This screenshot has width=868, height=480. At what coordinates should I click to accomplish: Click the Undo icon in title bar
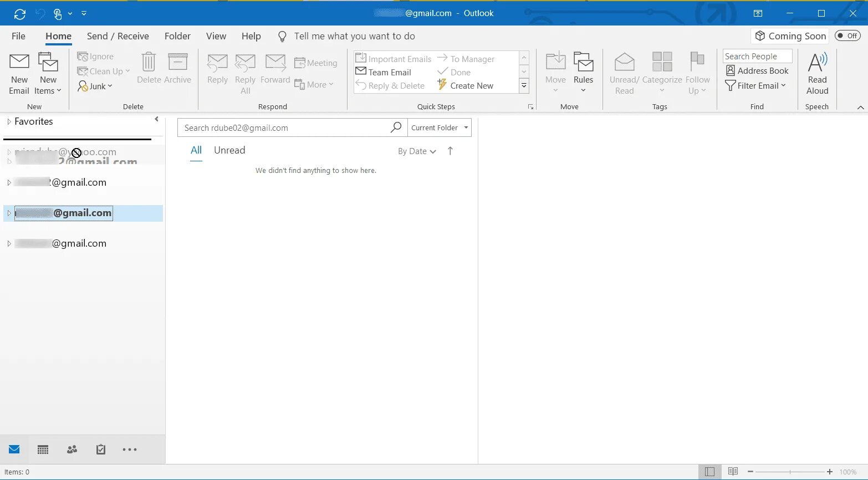pyautogui.click(x=40, y=13)
